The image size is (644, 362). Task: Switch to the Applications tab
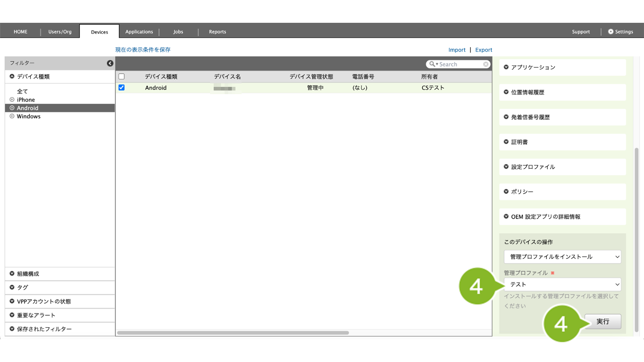139,31
